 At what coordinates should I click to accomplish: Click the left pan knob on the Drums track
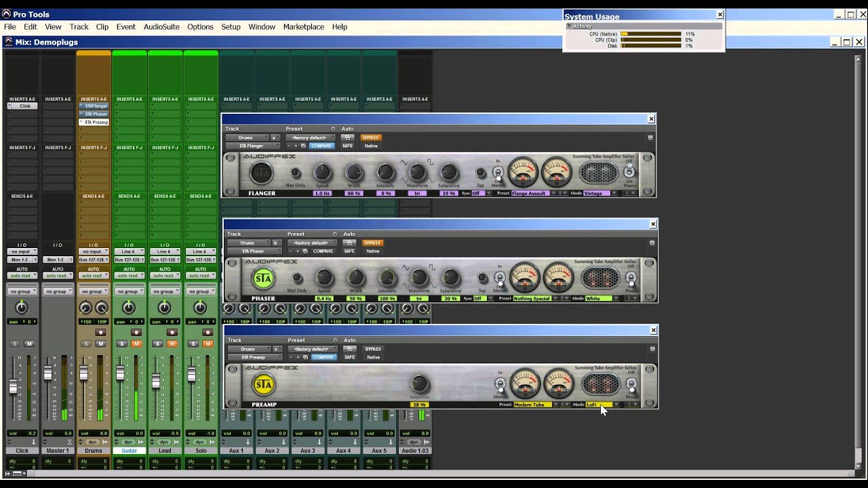(x=85, y=308)
